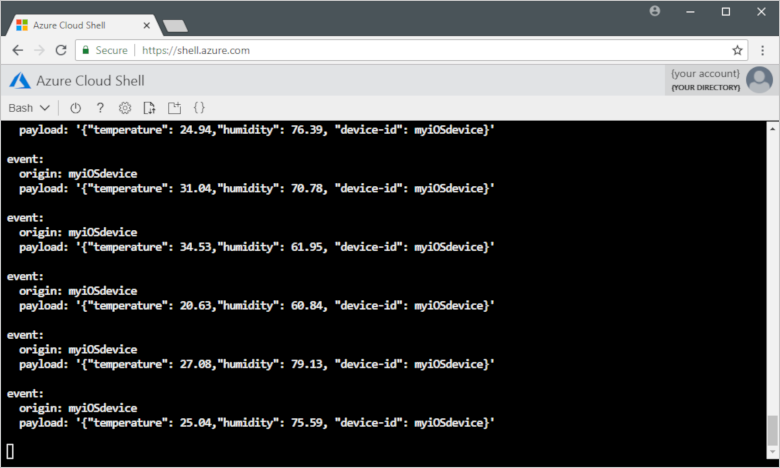Click the browser forward arrow

[x=39, y=50]
